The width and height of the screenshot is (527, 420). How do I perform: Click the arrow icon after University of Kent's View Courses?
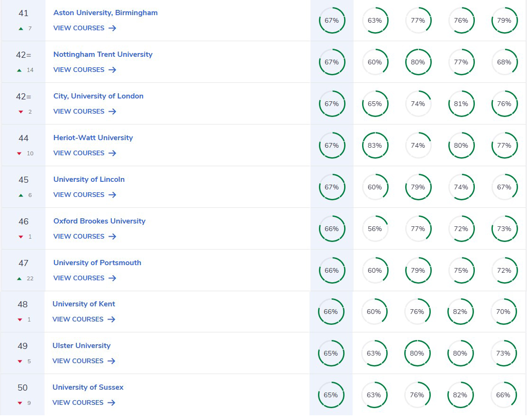(x=111, y=320)
